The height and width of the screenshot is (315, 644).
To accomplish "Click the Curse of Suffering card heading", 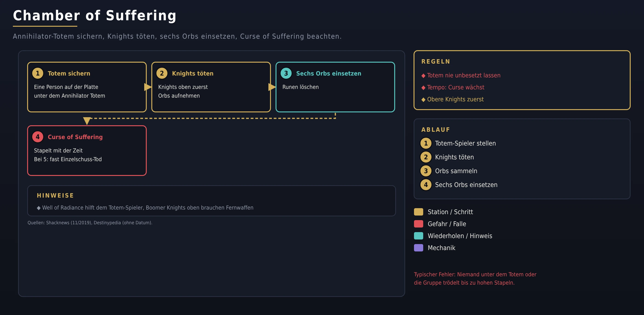I will (75, 137).
